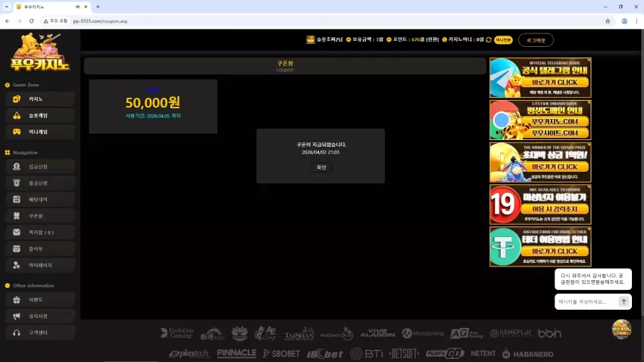This screenshot has width=644, height=362.
Task: Click the bbin provider logo
Action: point(549,333)
